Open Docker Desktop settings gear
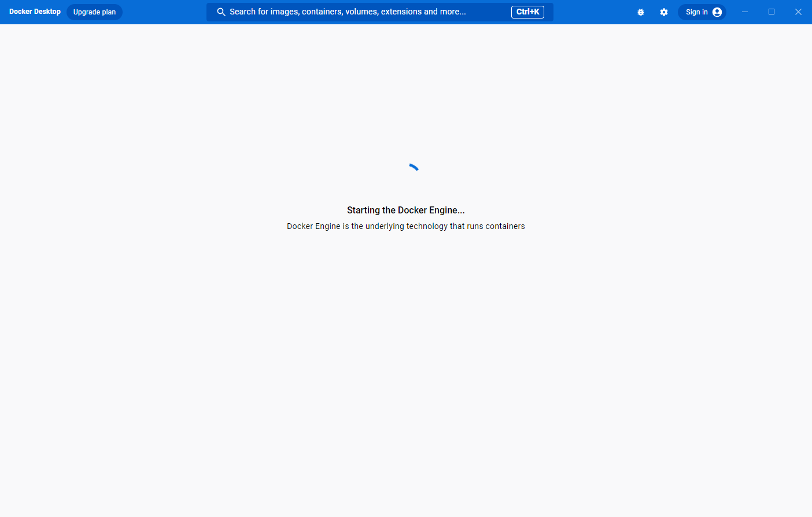Viewport: 812px width, 517px height. point(664,12)
